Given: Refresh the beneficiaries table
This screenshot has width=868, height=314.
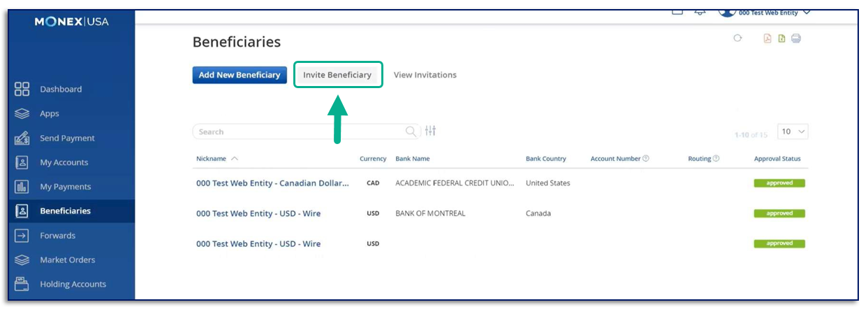Looking at the screenshot, I should 737,38.
